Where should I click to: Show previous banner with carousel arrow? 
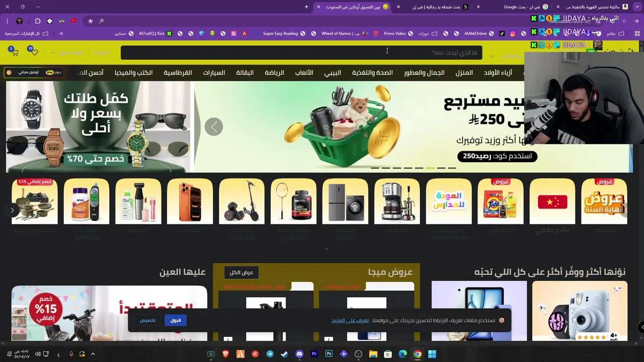(214, 127)
